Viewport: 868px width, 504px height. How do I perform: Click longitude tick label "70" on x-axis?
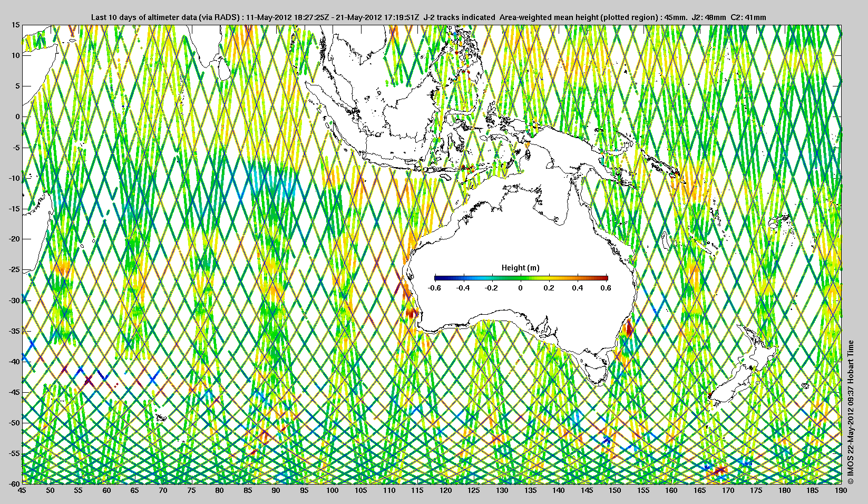tap(163, 490)
